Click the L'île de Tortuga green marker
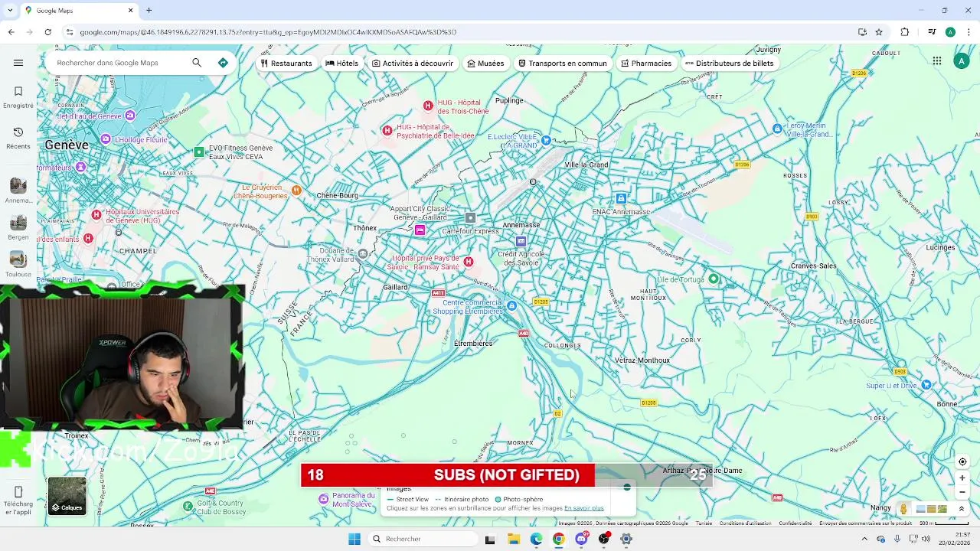This screenshot has height=551, width=980. coord(714,279)
